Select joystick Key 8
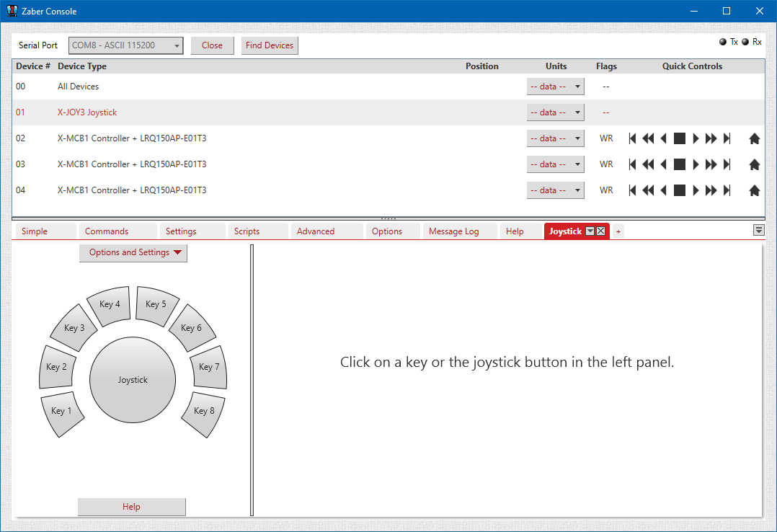Viewport: 777px width, 532px height. pos(204,412)
